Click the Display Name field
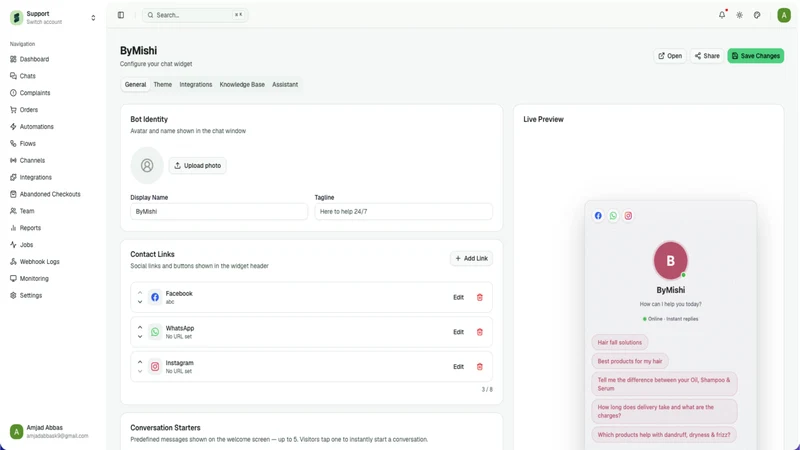 pos(219,211)
